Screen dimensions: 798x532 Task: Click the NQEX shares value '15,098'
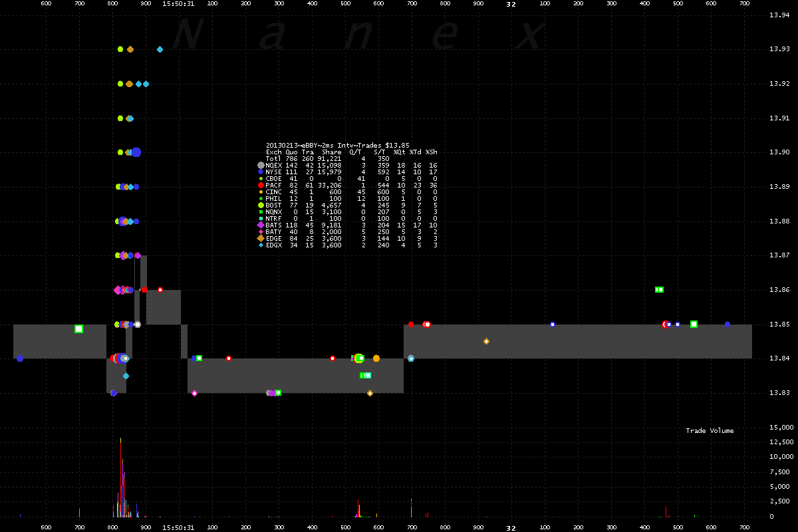point(330,165)
